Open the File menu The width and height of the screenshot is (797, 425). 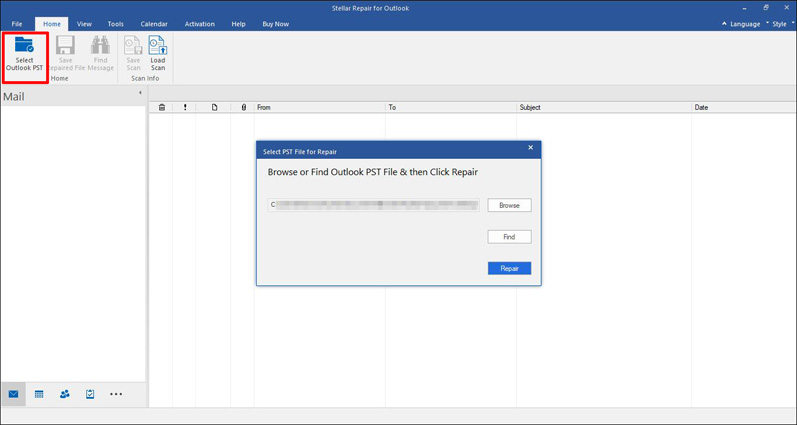pyautogui.click(x=17, y=24)
